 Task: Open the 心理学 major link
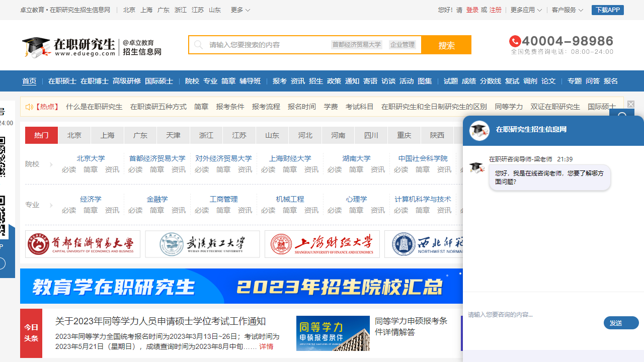[x=356, y=199]
